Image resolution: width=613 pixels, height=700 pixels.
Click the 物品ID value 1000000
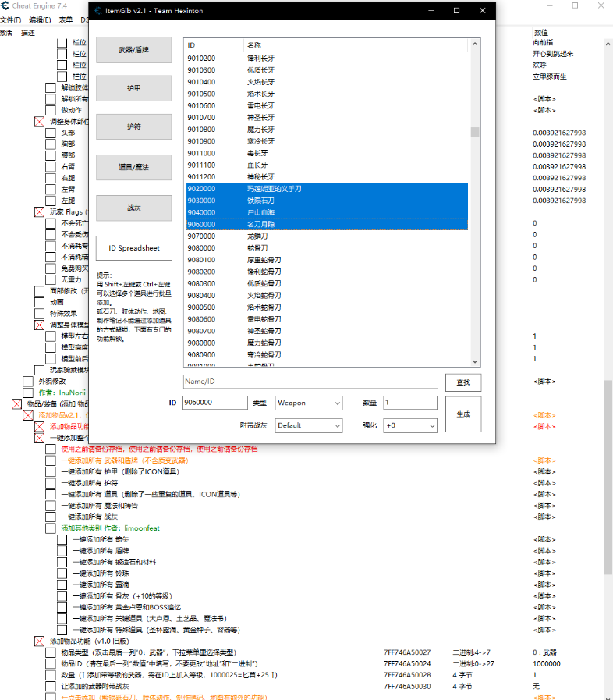click(546, 664)
